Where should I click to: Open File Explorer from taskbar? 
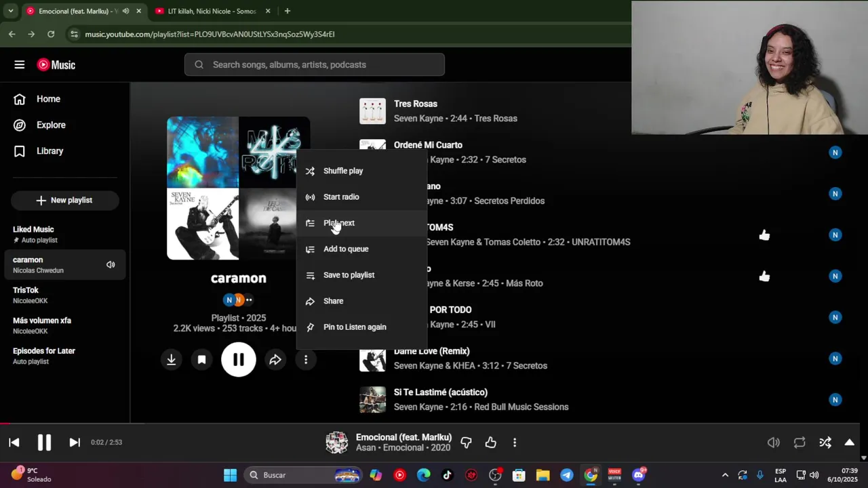542,475
